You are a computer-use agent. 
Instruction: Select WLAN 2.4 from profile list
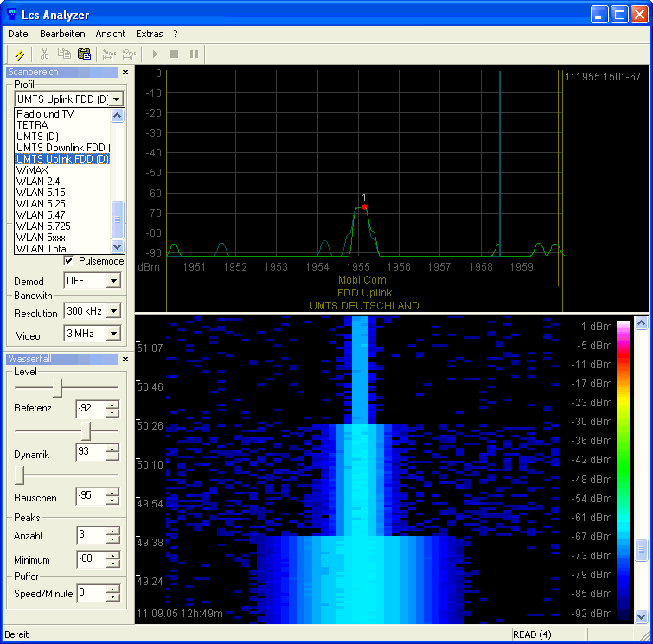point(38,182)
